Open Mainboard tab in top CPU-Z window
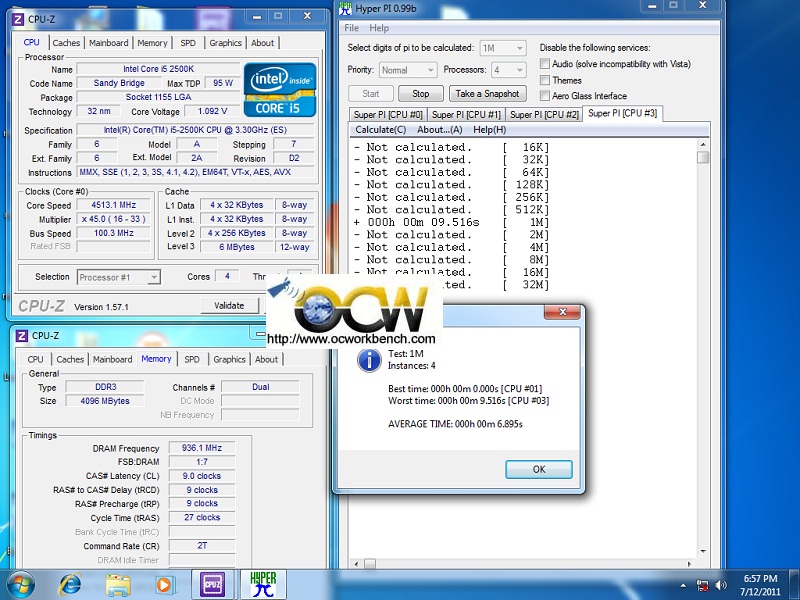 (x=109, y=43)
